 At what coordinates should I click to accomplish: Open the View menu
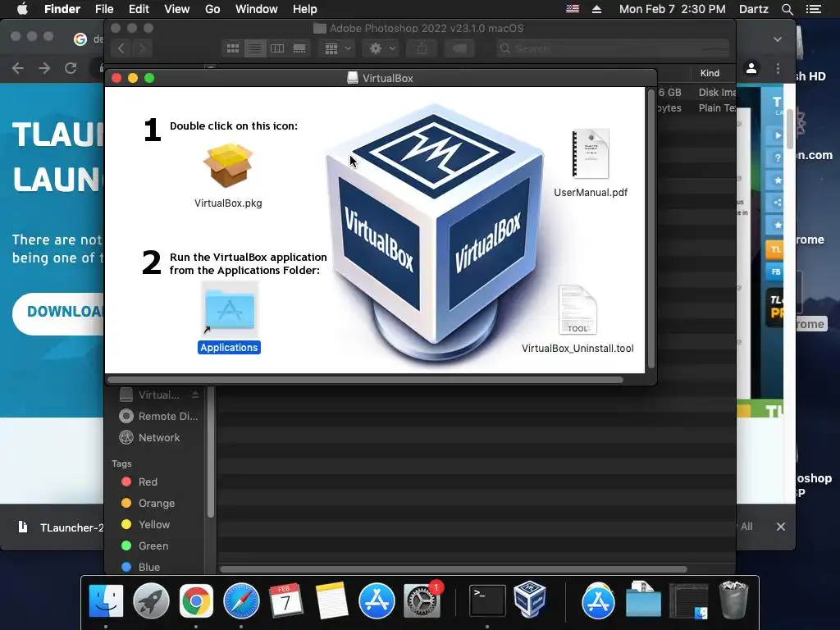[177, 9]
